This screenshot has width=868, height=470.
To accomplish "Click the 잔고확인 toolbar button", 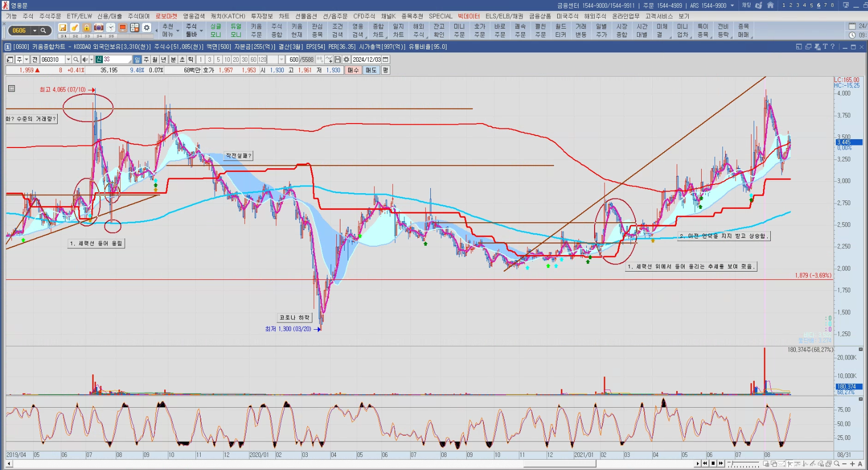I will (439, 31).
